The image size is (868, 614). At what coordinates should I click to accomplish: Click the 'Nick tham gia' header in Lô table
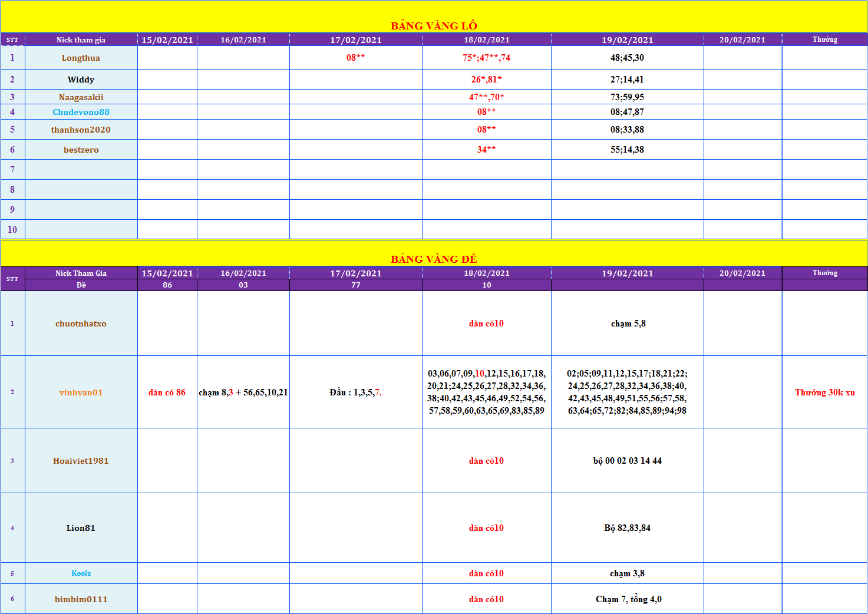[81, 40]
